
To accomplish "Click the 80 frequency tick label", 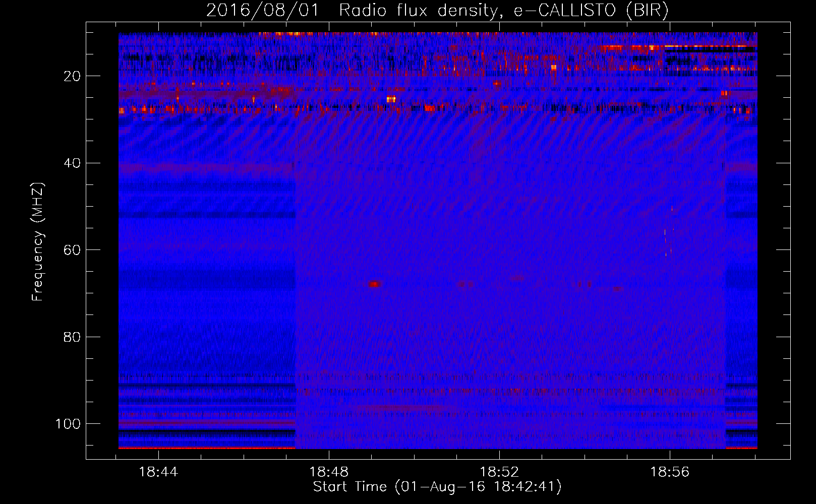I will 72,337.
